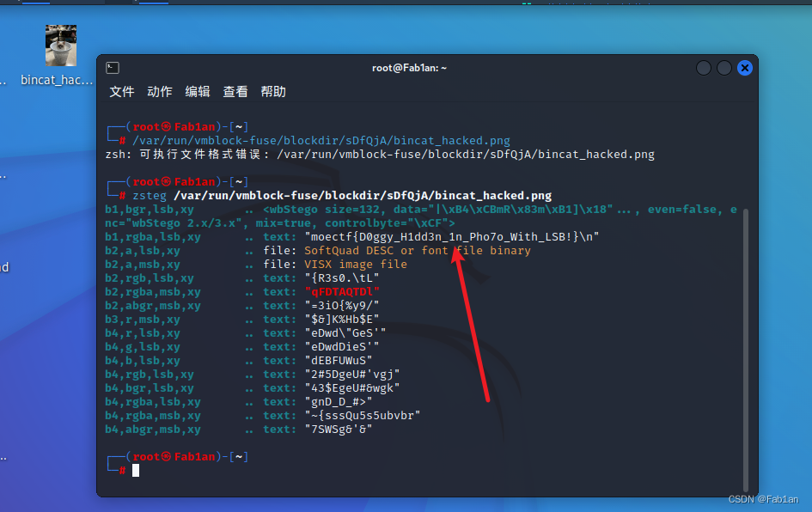Click the "~{sssQu5s5ubvbr" text
The height and width of the screenshot is (512, 812).
click(x=363, y=415)
